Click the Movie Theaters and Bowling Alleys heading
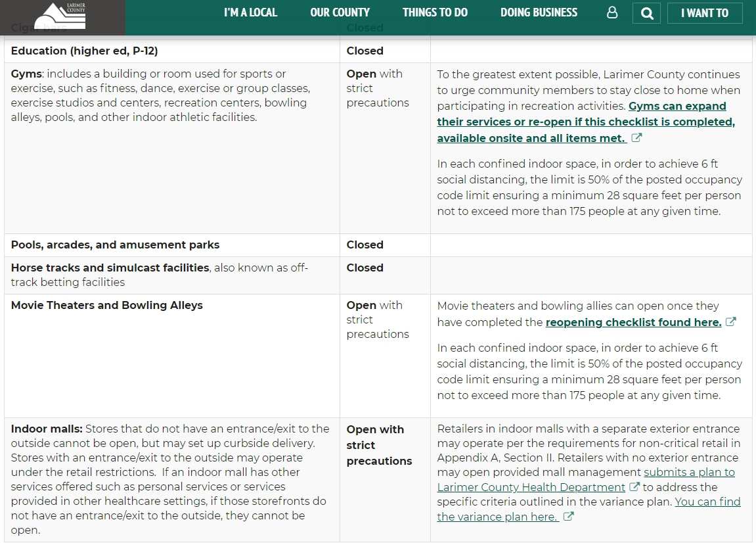 click(x=107, y=305)
